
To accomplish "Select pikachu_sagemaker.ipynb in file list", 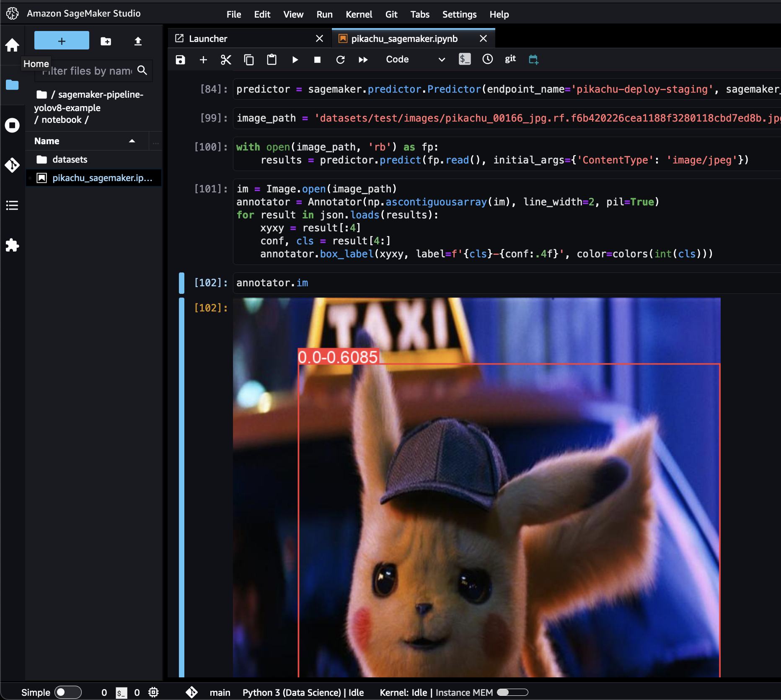I will pos(94,178).
